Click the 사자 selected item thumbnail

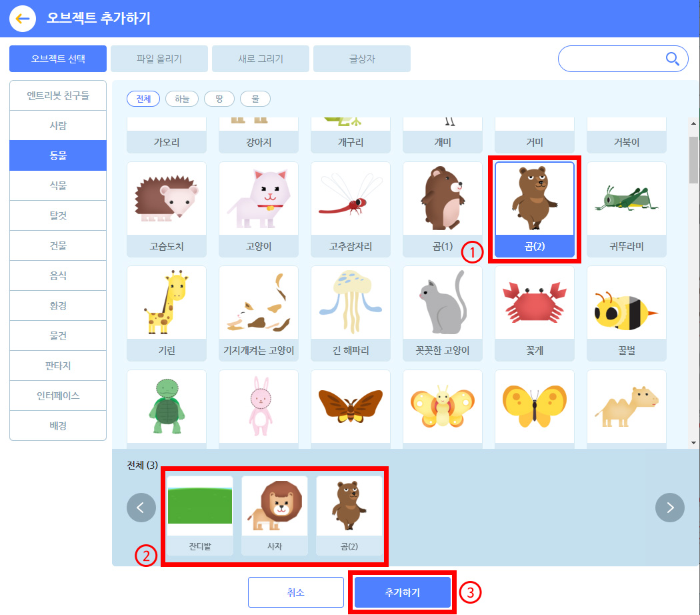[x=275, y=516]
